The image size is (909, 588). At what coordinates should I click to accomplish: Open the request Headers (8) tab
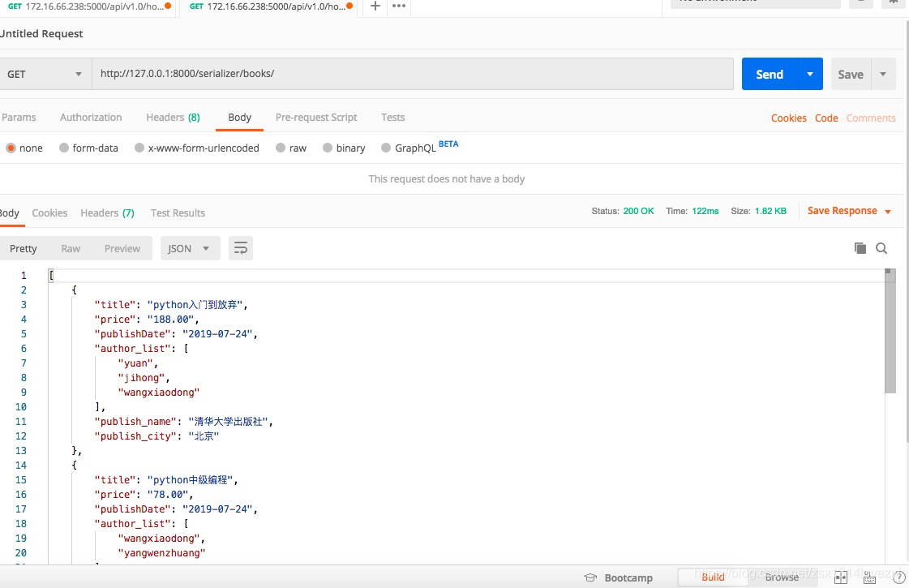tap(173, 117)
